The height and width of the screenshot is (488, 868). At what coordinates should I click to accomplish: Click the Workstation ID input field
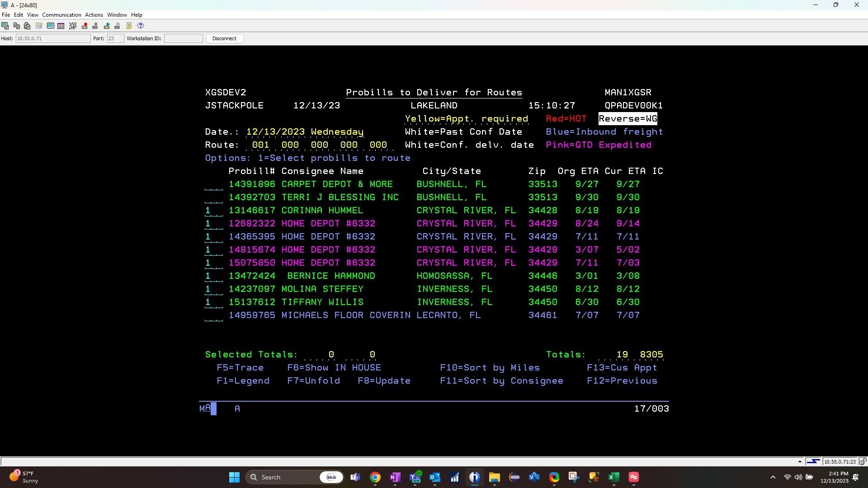(x=183, y=38)
